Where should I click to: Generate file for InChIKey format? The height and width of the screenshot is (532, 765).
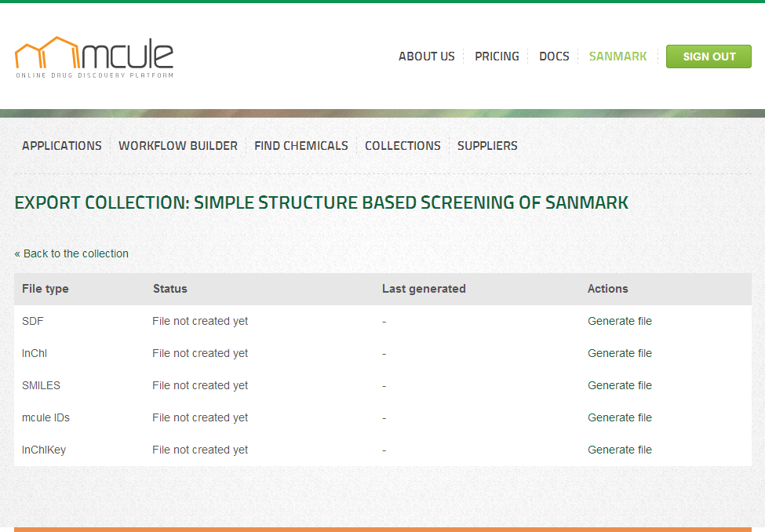(x=619, y=450)
